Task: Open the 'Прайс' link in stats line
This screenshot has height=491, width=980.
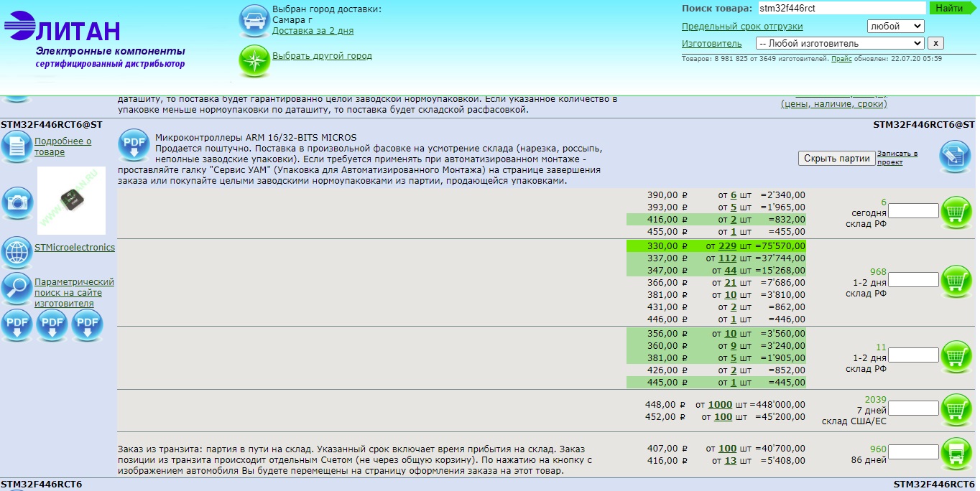Action: 841,59
